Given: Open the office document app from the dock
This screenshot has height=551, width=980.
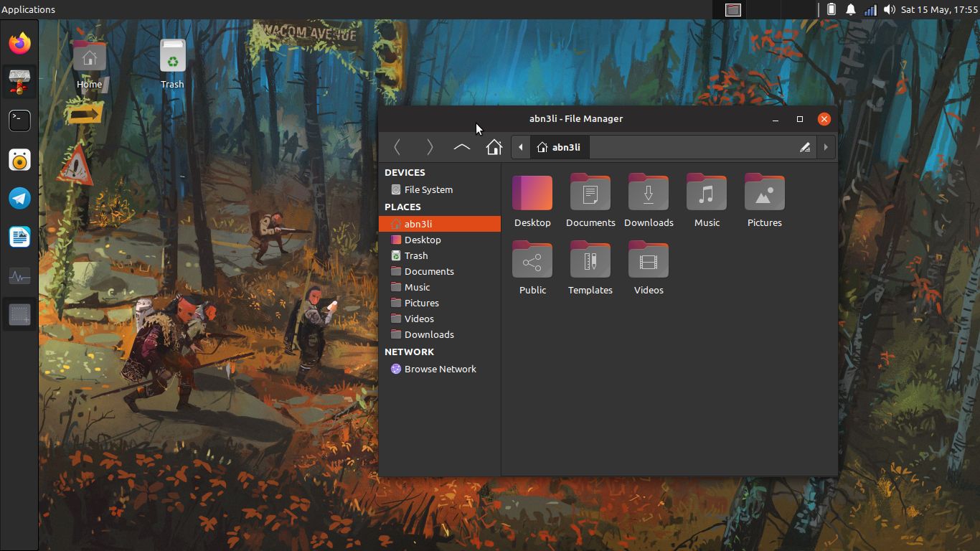Looking at the screenshot, I should [19, 237].
